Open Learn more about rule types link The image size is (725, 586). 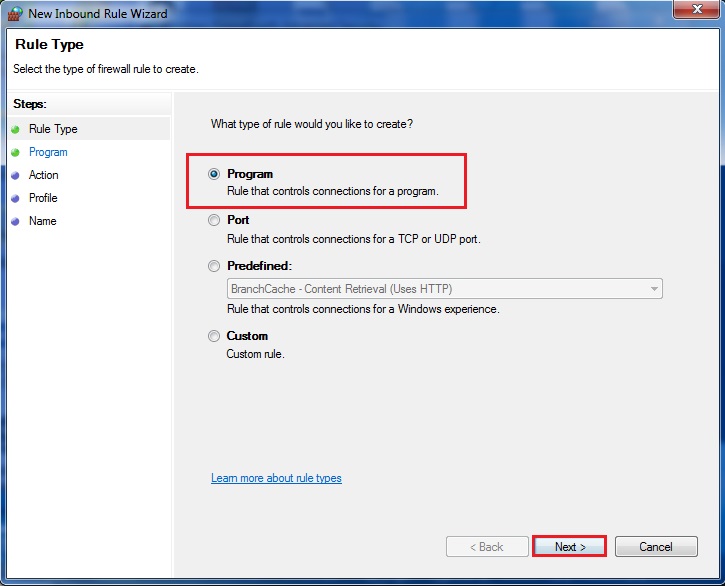click(x=276, y=478)
